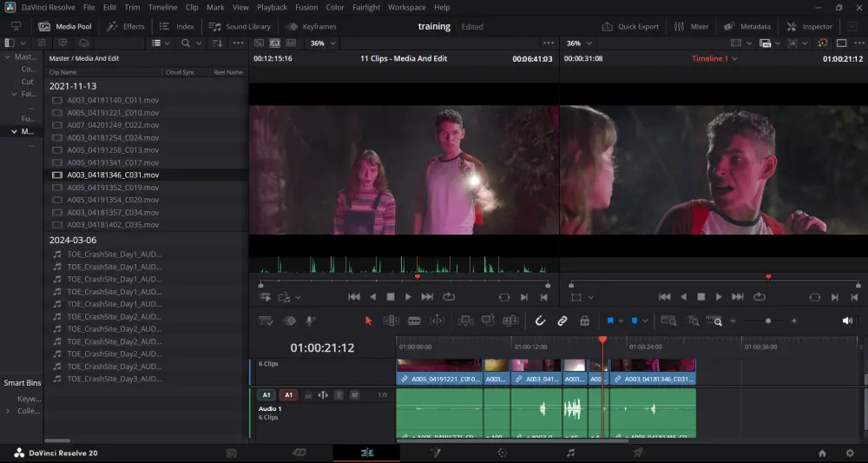The image size is (868, 463).
Task: Toggle timeline audio mute speaker icon
Action: pos(847,321)
